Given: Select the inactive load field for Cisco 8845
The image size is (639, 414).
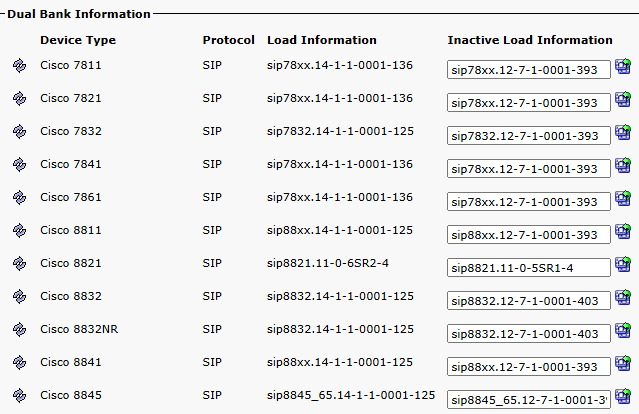Looking at the screenshot, I should point(529,399).
